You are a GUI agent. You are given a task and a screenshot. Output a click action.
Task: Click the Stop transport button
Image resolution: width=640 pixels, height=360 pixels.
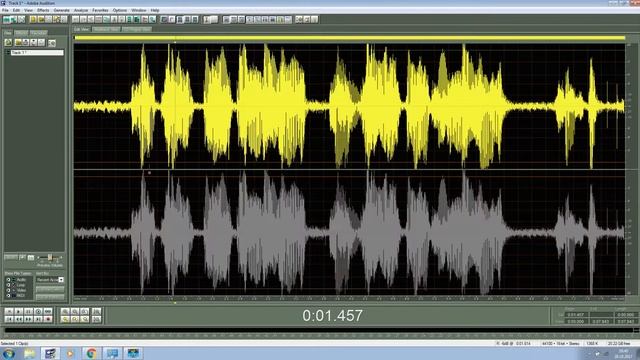click(9, 312)
